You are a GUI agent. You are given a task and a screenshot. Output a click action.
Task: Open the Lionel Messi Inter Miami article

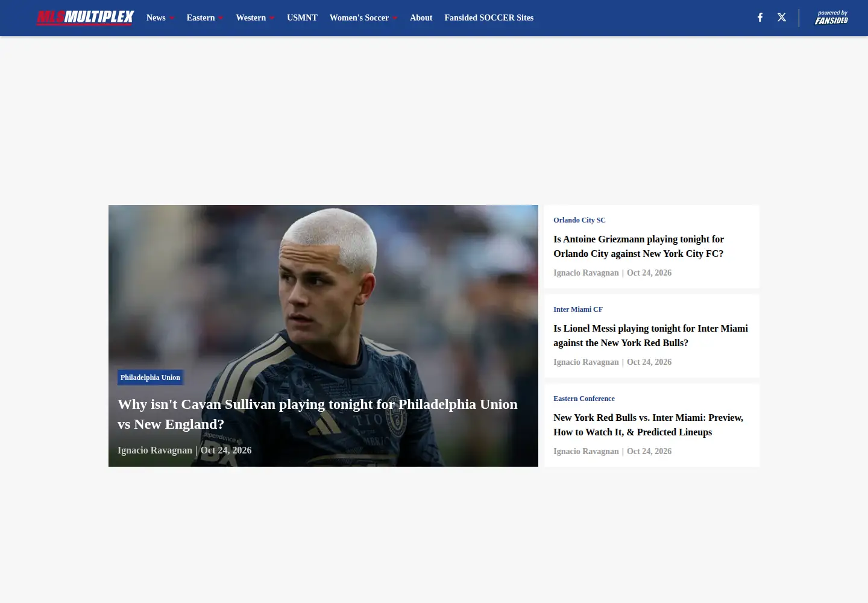pos(650,335)
